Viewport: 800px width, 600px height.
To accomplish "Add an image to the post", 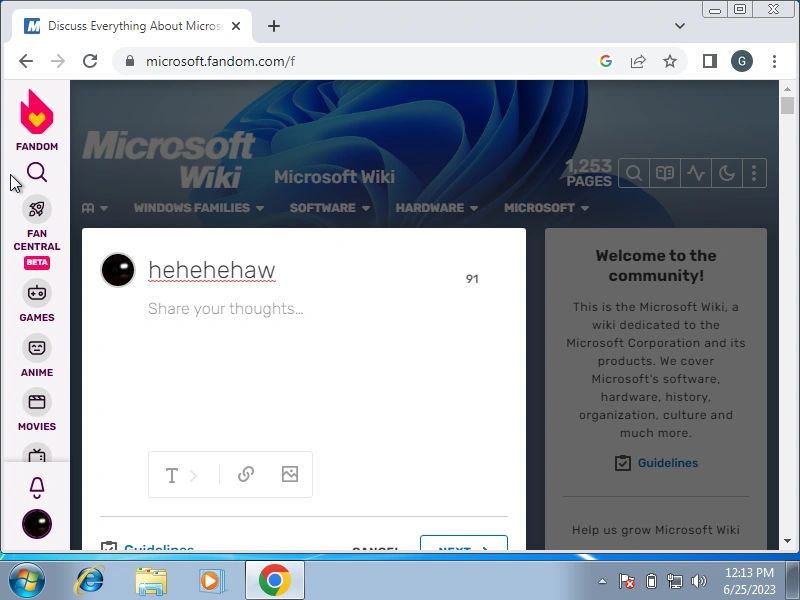I will 290,474.
